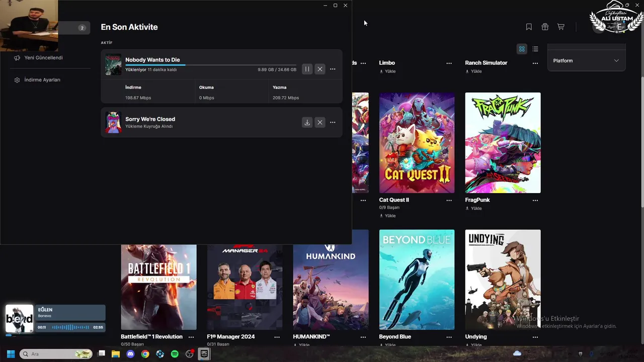Go to Yeni Güncellendi in the sidebar
The width and height of the screenshot is (644, 362).
[43, 58]
